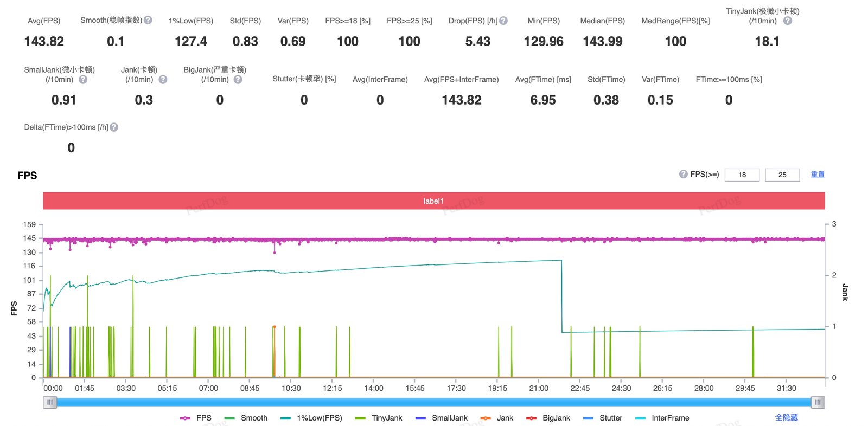Toggle FPS series in chart legend
The image size is (868, 426).
pos(195,418)
